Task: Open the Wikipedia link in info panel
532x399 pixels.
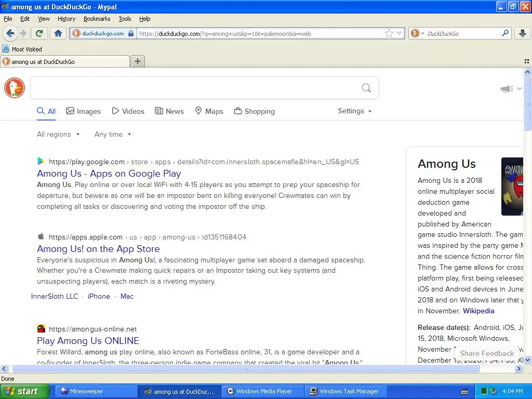Action: coord(478,311)
